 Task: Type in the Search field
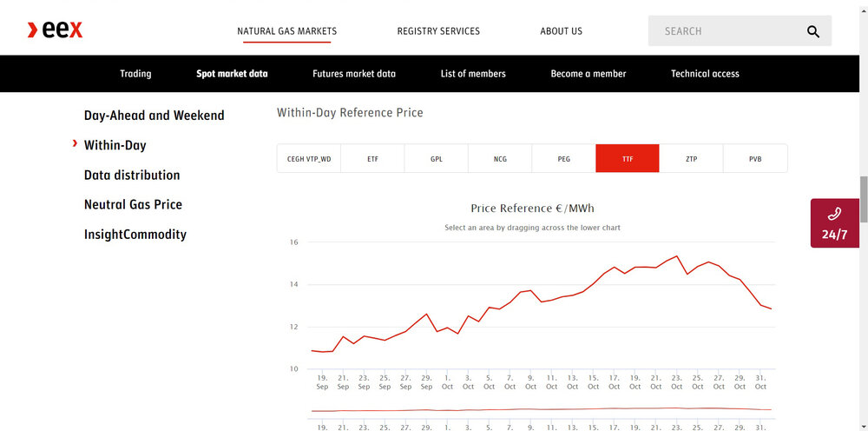pos(725,31)
